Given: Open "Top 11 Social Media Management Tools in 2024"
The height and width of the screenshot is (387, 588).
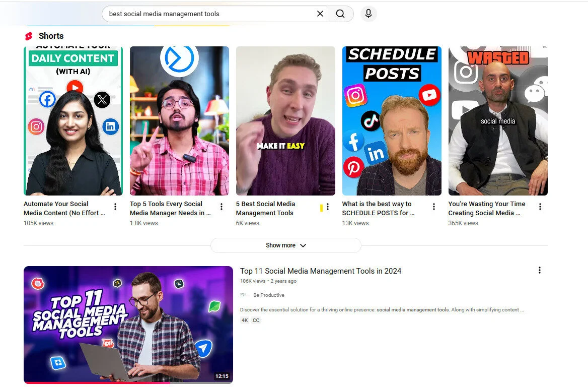Looking at the screenshot, I should pyautogui.click(x=321, y=271).
